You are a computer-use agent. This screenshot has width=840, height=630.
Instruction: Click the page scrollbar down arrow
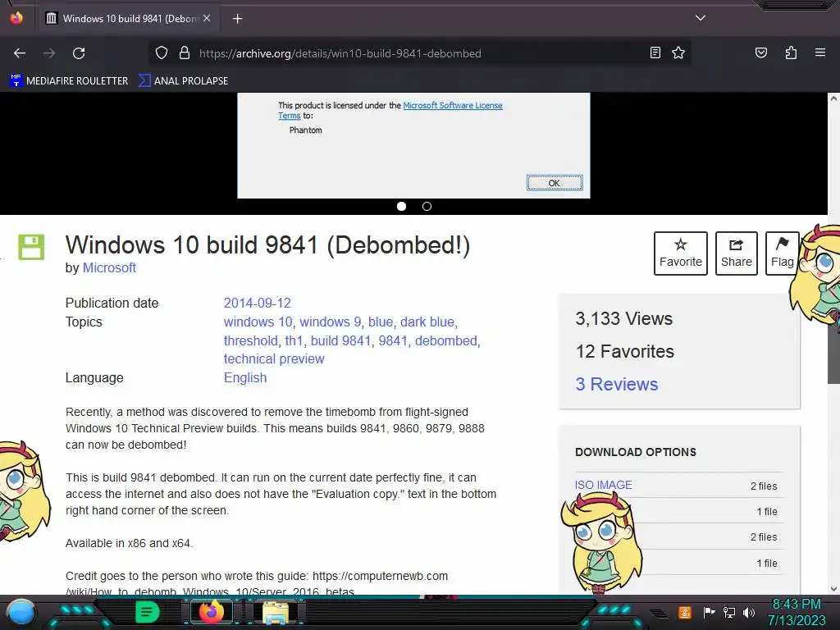click(x=833, y=589)
